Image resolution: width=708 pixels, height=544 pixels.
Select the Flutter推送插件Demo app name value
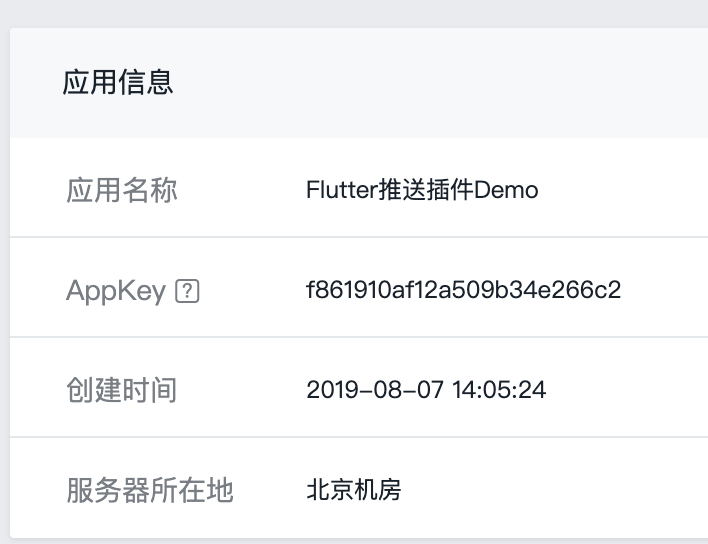422,190
